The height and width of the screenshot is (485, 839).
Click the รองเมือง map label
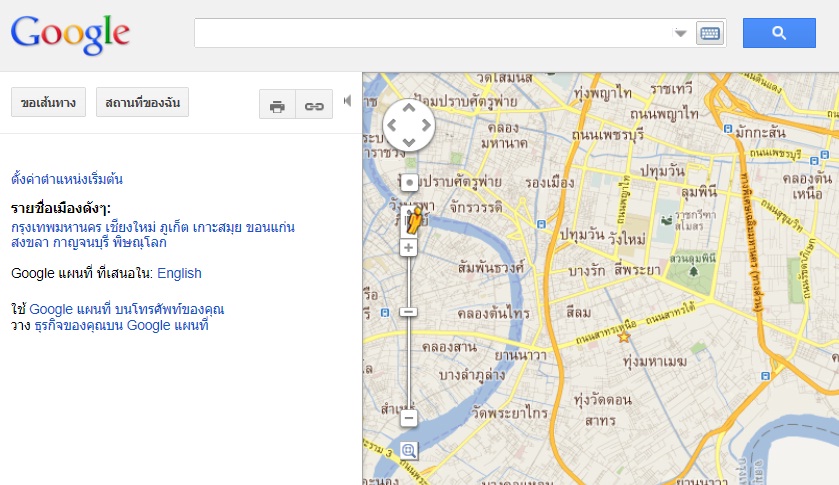point(550,183)
